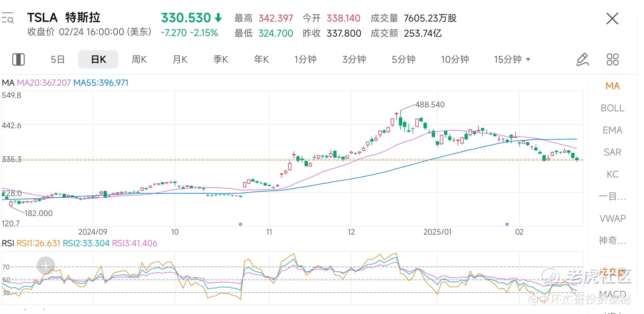
Task: Click the MA55:396.971 legend value
Action: [x=101, y=83]
